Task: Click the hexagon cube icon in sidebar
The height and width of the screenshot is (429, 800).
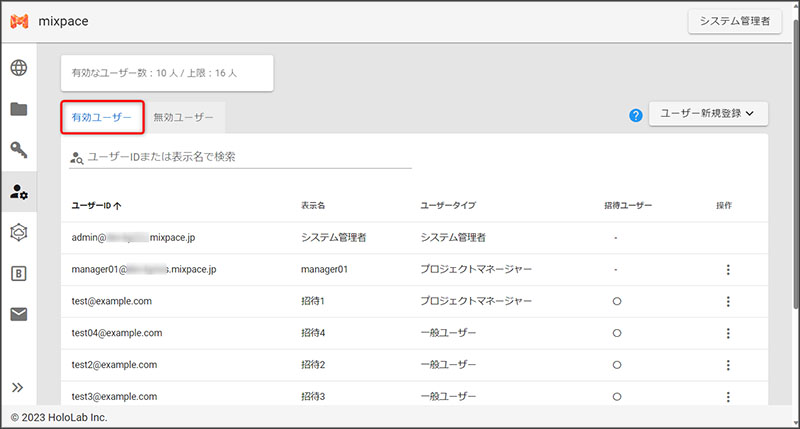Action: [x=19, y=232]
